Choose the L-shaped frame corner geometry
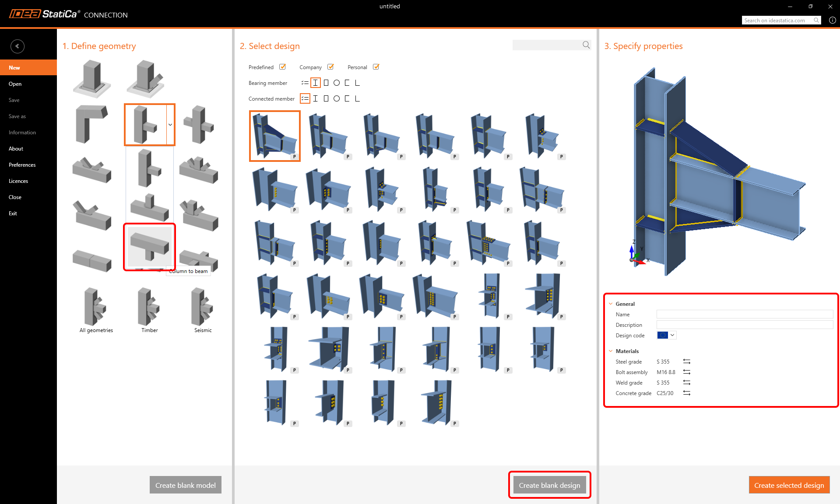840x504 pixels. pos(91,124)
